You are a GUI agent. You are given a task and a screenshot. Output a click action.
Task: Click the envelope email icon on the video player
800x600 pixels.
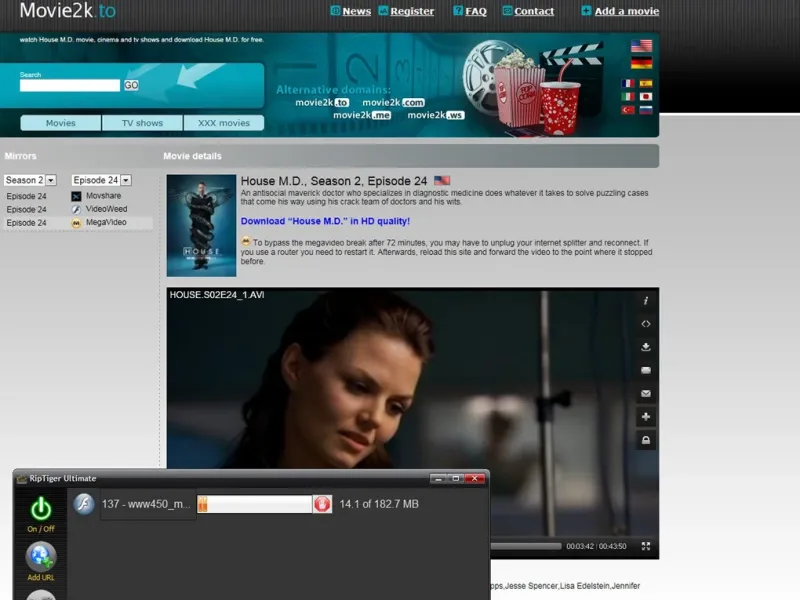coord(645,393)
